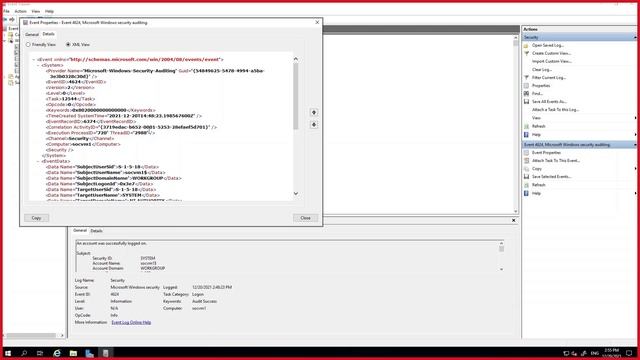Expand the View submenu in Actions pane

(x=636, y=118)
